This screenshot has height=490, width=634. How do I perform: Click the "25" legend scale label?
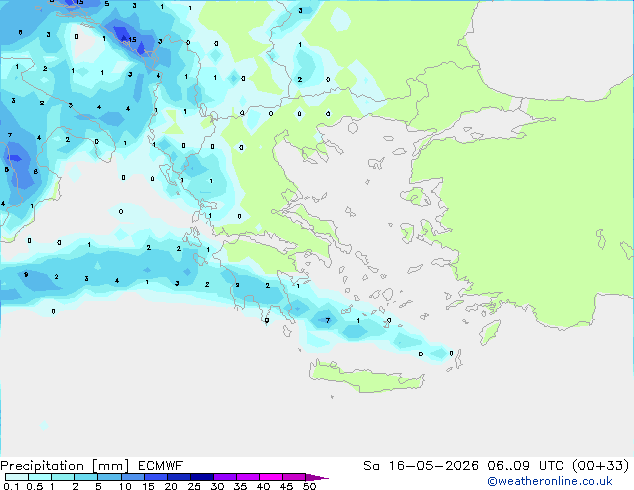pos(194,486)
